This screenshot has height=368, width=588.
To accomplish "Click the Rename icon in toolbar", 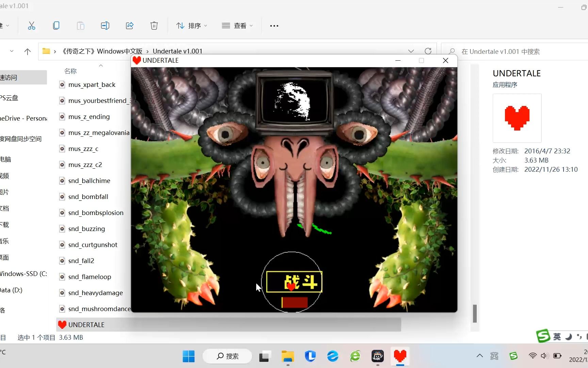I will (105, 26).
